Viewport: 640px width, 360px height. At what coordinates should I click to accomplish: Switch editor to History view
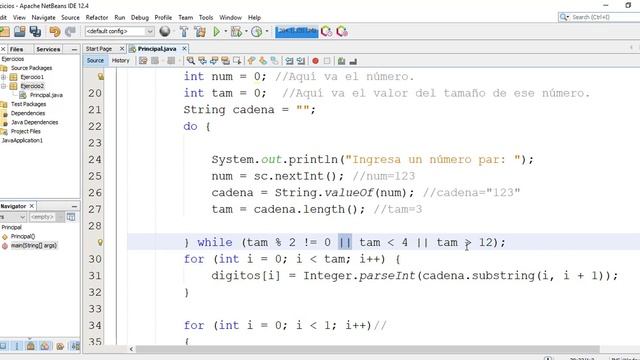(120, 60)
